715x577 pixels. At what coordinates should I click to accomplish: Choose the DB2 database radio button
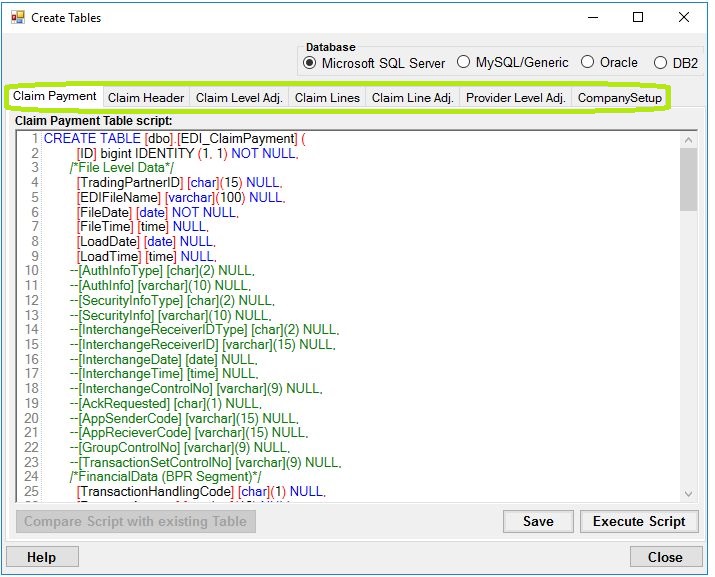pos(676,62)
